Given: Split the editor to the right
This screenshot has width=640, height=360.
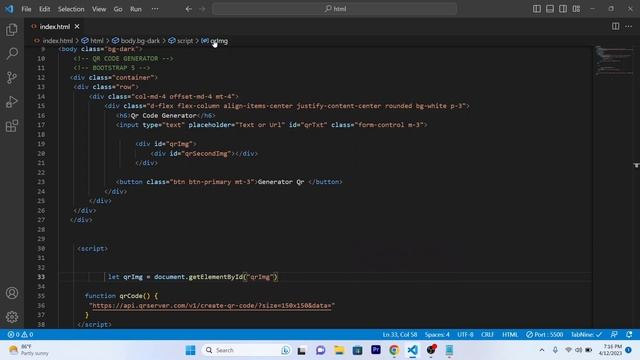Looking at the screenshot, I should point(615,26).
